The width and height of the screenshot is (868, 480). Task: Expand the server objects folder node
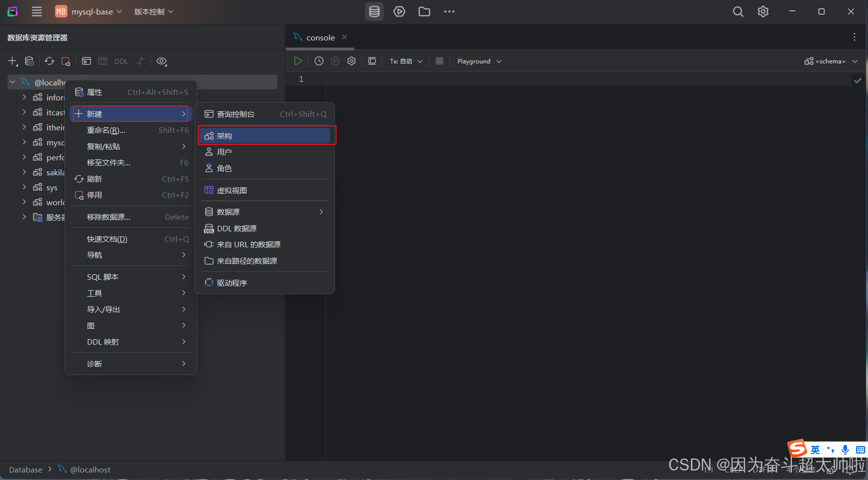(x=24, y=217)
